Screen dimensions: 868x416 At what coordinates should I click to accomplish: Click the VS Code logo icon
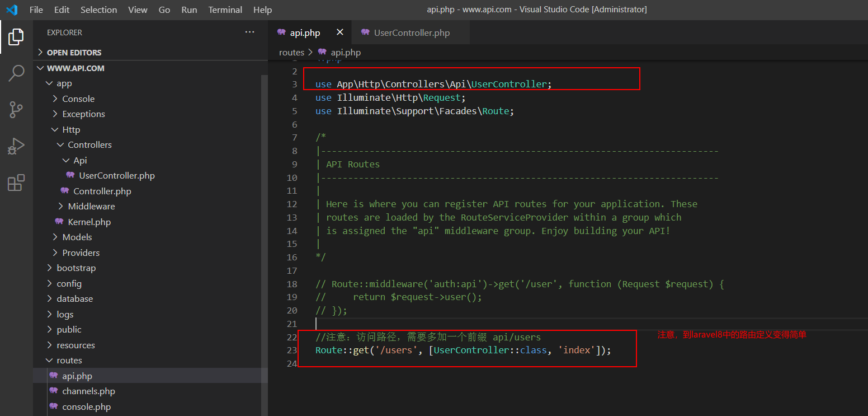coord(12,10)
